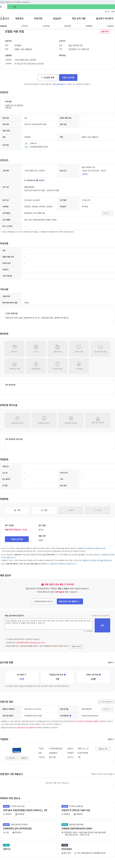Click the 면접 screening method box
Screen dimensions: 115x868
pos(44,510)
